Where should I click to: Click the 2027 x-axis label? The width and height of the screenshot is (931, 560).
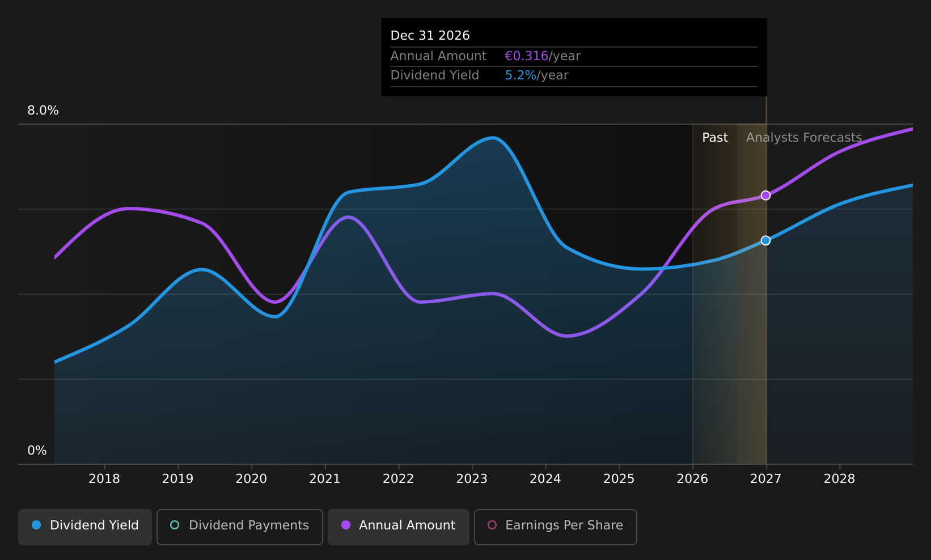[766, 479]
